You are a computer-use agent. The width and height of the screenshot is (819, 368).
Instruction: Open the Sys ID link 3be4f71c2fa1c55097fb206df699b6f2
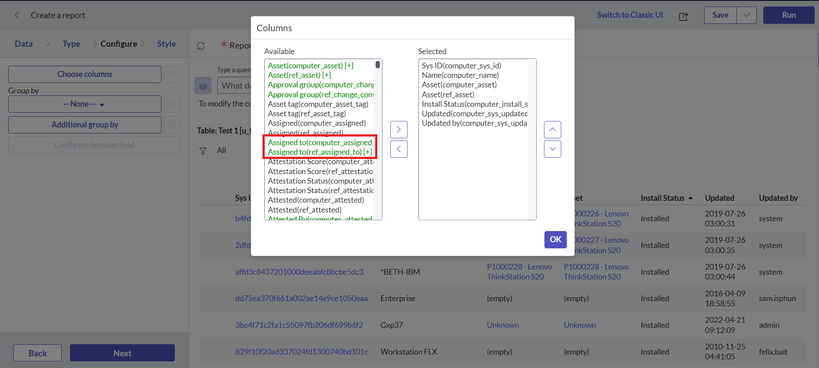point(299,325)
